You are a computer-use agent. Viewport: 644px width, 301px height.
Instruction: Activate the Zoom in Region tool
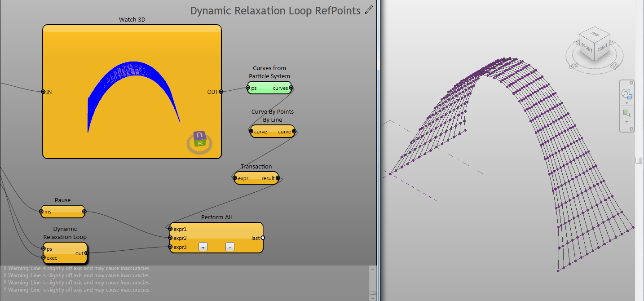626,112
